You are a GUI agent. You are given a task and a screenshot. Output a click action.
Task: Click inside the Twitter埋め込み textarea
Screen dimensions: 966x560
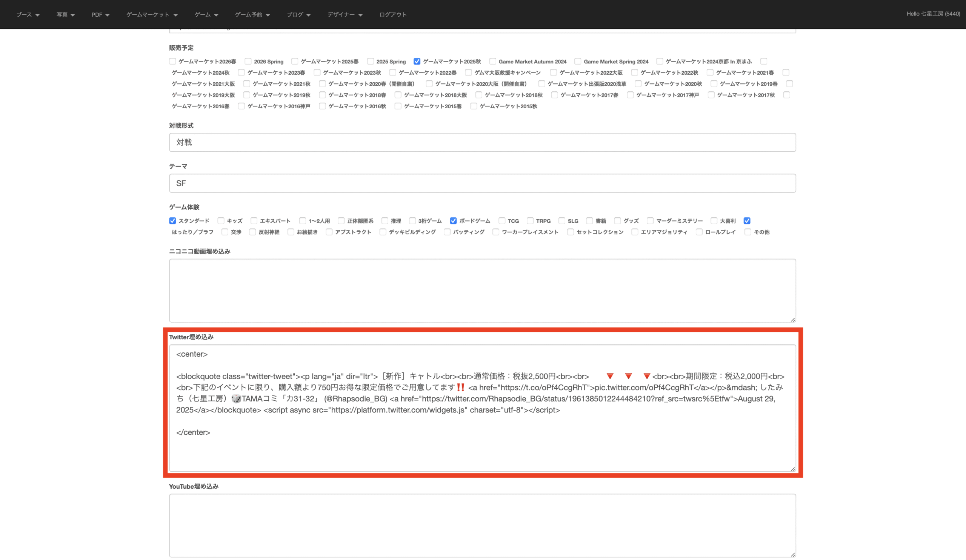[482, 448]
